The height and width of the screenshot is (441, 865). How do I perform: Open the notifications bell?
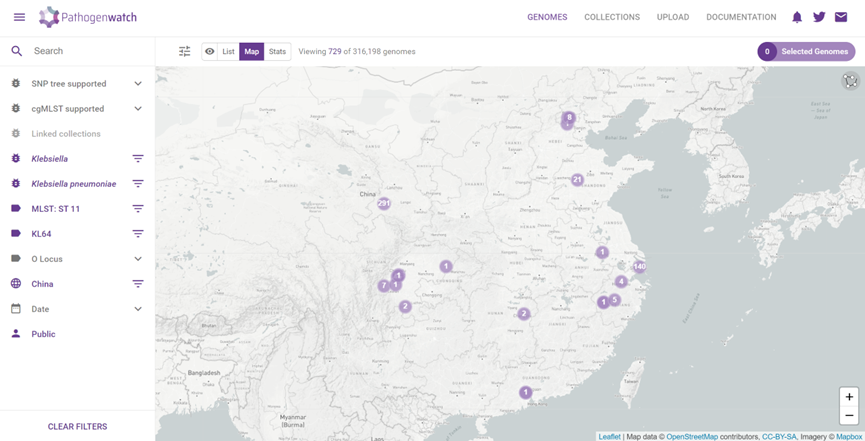pos(797,17)
